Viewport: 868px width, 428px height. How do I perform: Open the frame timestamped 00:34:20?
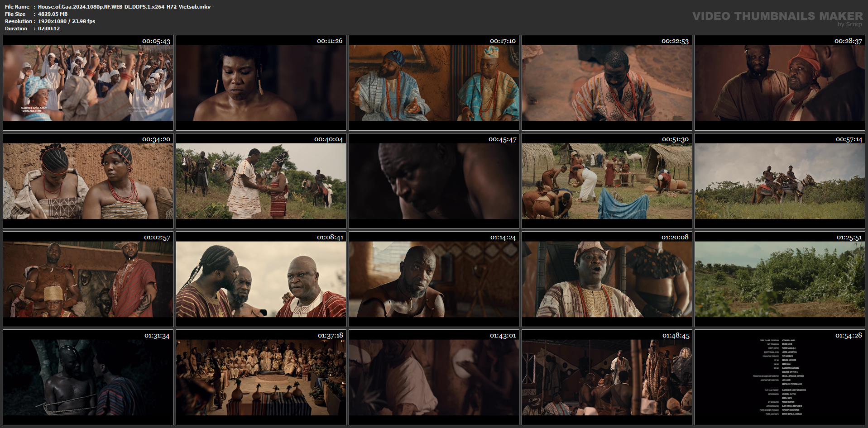click(x=88, y=181)
